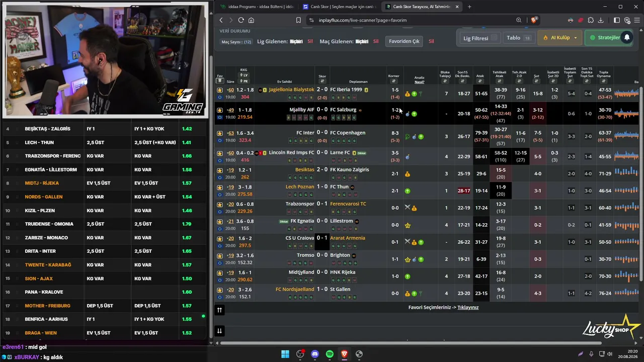644x362 pixels.
Task: Click the trash icon under Fav header
Action: [219, 81]
